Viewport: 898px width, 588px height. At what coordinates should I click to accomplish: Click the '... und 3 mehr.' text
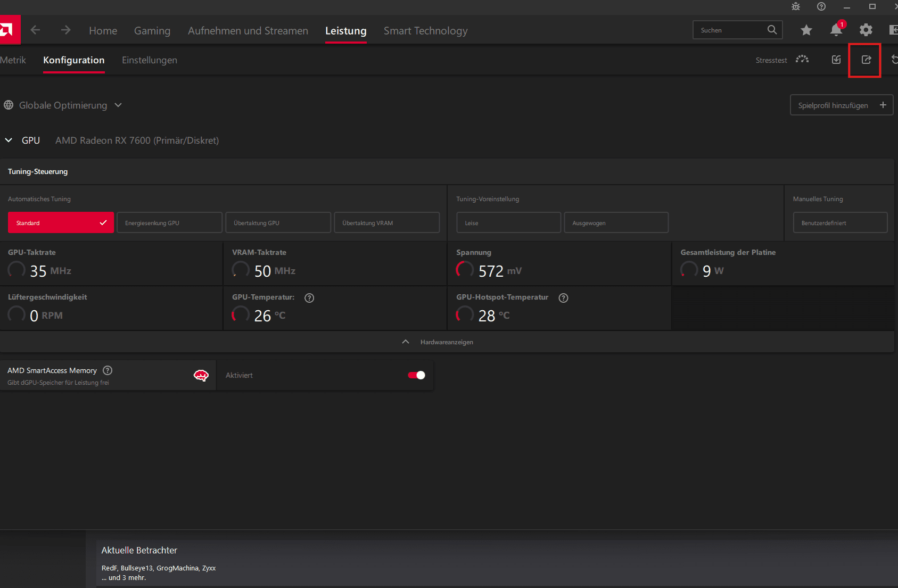[124, 578]
